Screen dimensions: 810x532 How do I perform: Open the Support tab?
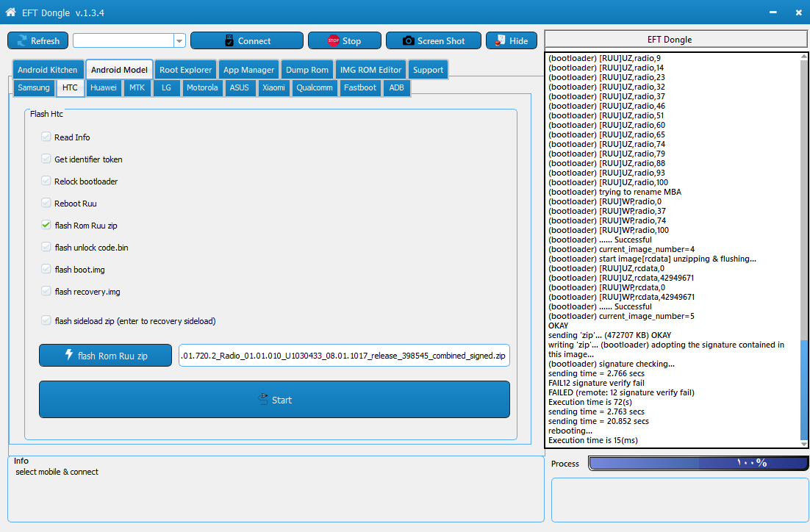[x=428, y=70]
